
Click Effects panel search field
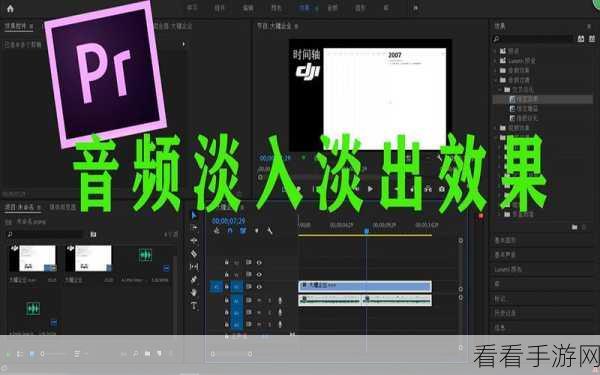533,39
